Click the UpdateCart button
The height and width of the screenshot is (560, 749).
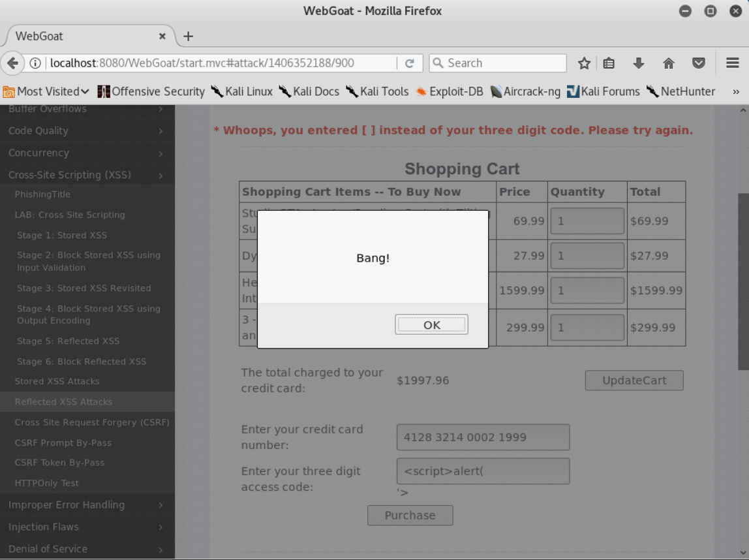pos(634,381)
